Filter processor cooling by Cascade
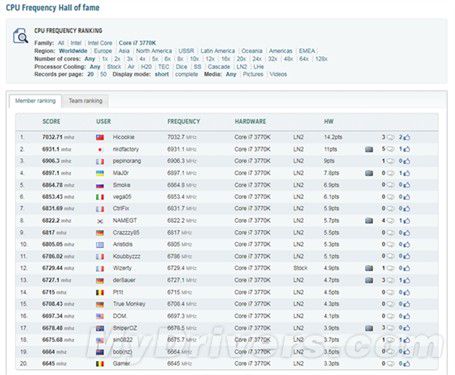The height and width of the screenshot is (375, 455). [219, 67]
